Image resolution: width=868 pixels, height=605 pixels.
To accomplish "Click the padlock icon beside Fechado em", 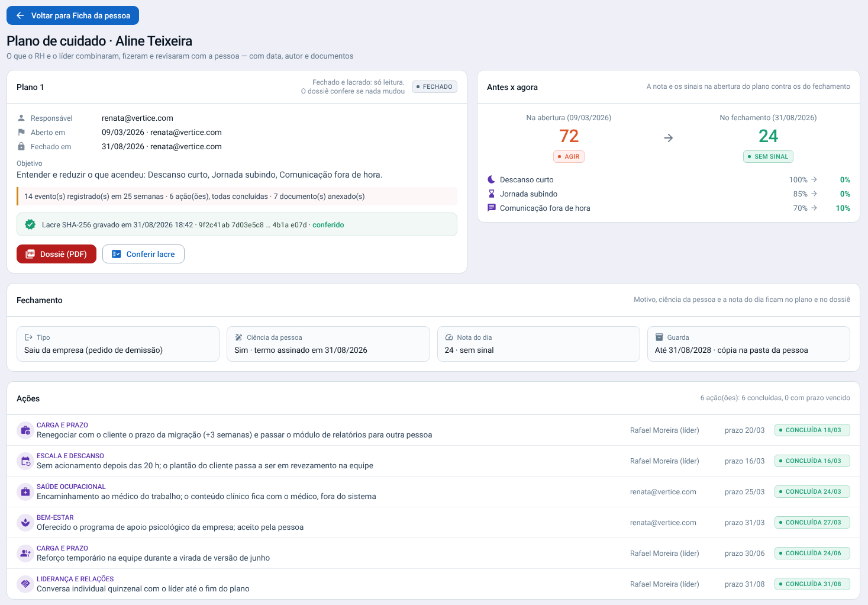I will 21,146.
